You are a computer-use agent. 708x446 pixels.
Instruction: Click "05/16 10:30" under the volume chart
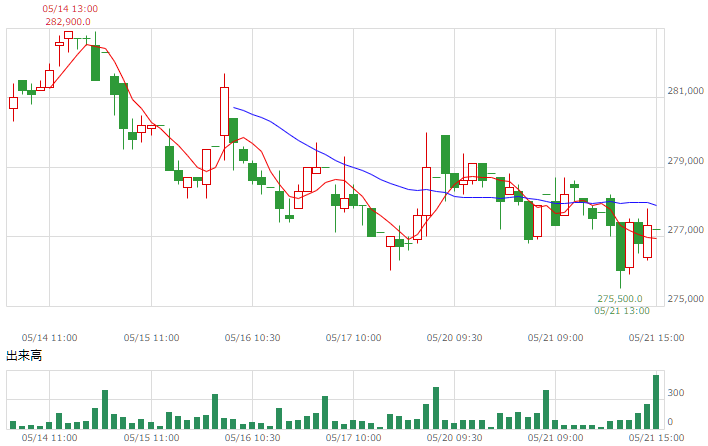click(x=252, y=438)
